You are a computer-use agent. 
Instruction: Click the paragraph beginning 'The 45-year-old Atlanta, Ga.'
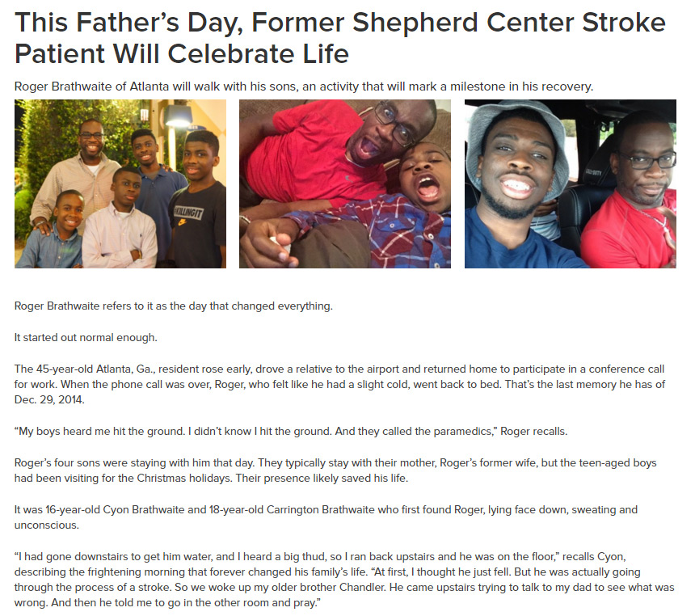(339, 385)
